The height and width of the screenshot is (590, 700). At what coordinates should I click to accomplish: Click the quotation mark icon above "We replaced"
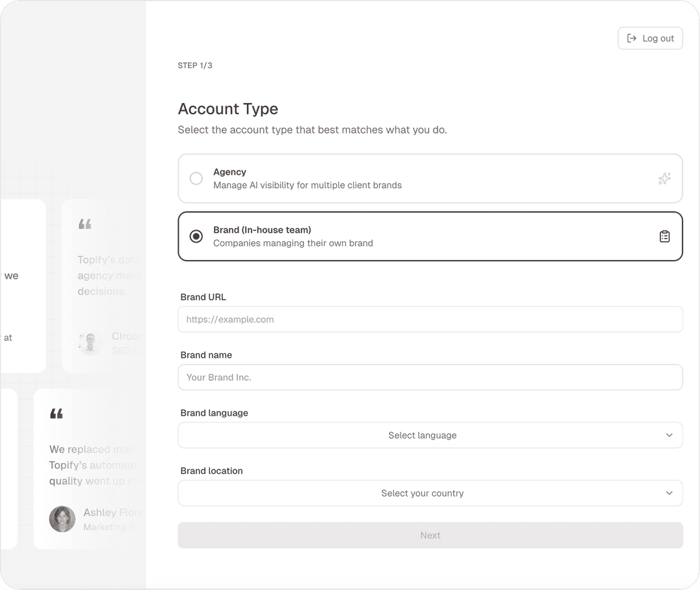[56, 414]
